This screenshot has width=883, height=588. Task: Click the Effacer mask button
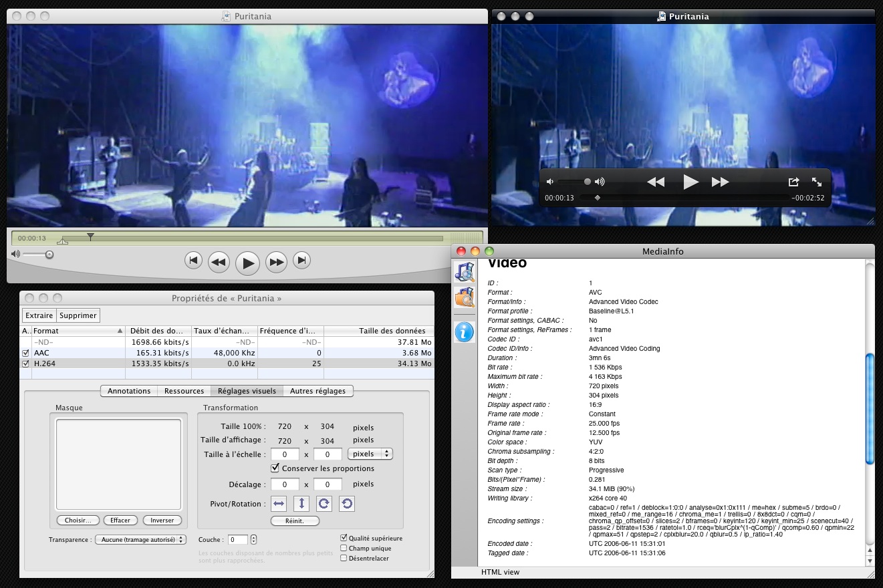(120, 520)
